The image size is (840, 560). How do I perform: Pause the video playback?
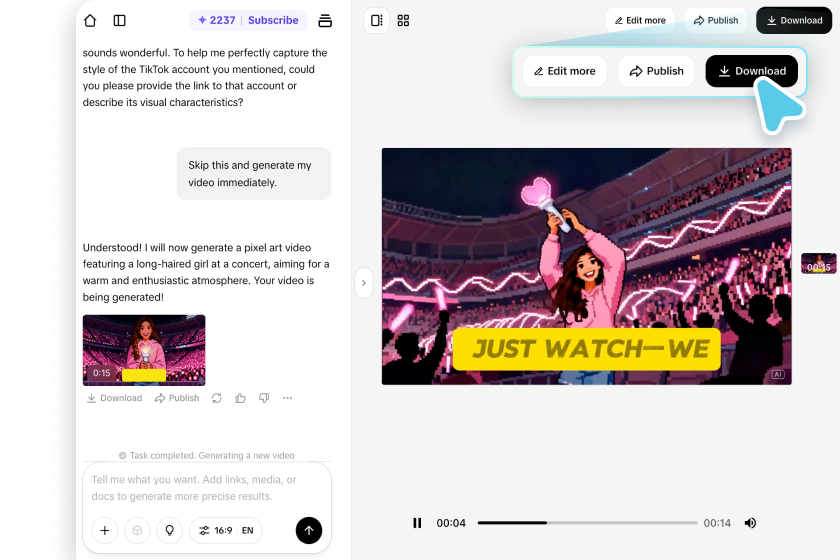[x=417, y=523]
